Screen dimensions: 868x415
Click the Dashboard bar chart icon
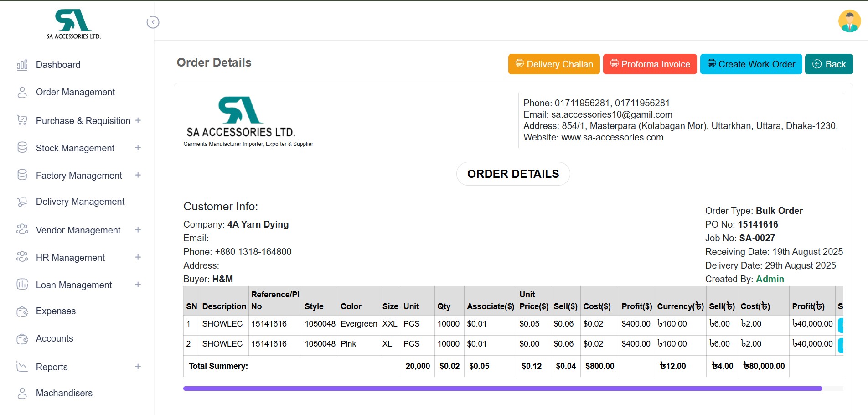[22, 65]
